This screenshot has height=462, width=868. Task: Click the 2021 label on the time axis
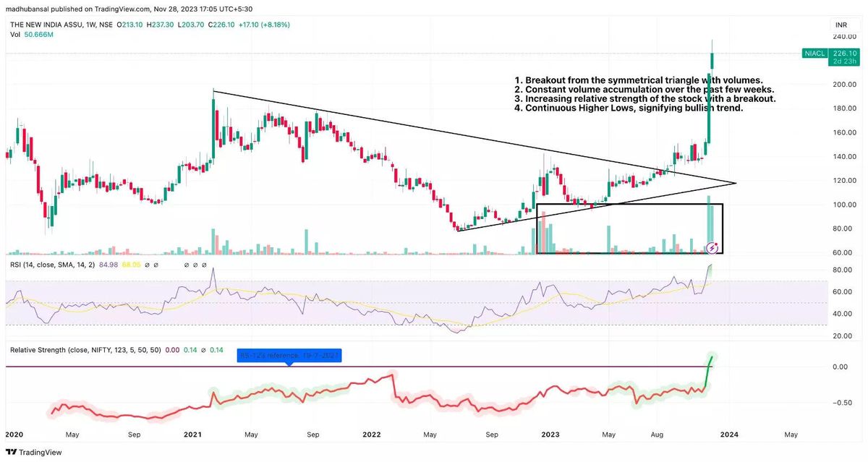192,435
